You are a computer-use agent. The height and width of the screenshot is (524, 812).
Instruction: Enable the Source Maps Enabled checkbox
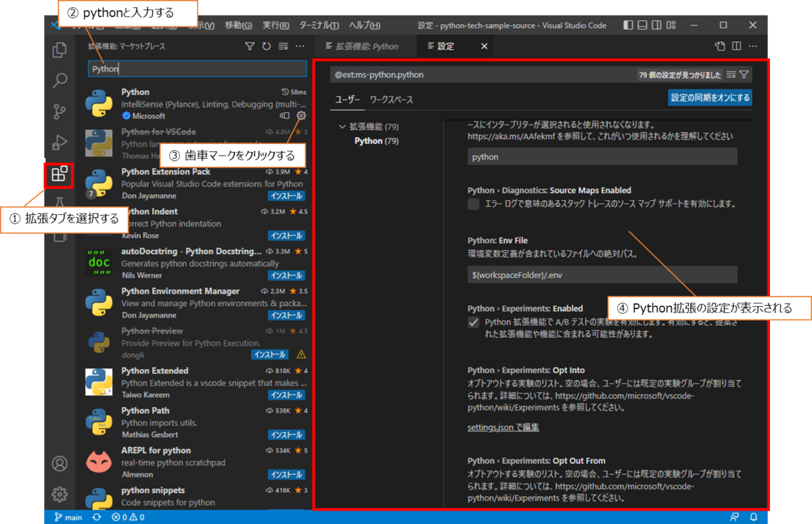pyautogui.click(x=472, y=204)
